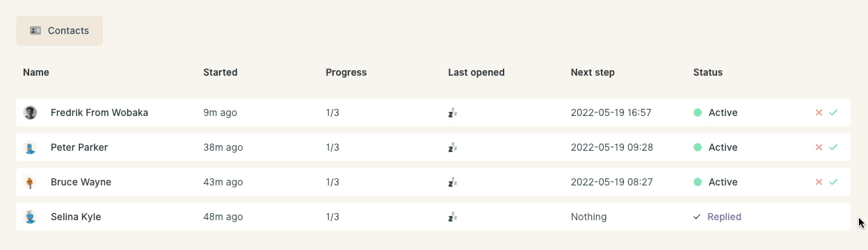Click the green checkmark for Fredrik From Wobaka
868x250 pixels.
tap(833, 112)
